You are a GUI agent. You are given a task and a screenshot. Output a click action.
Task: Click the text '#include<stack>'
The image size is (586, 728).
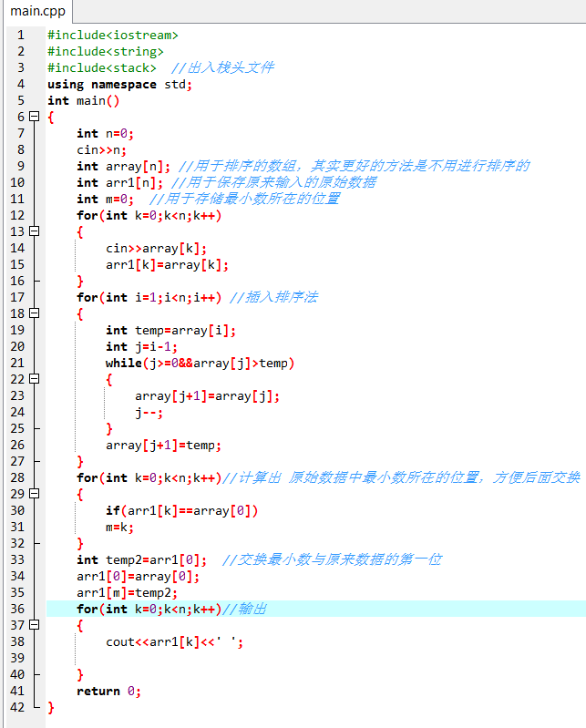[x=102, y=67]
